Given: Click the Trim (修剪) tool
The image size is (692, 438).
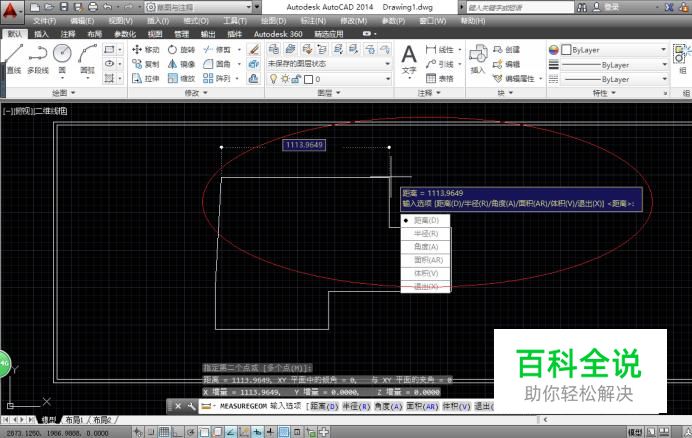Looking at the screenshot, I should (217, 49).
